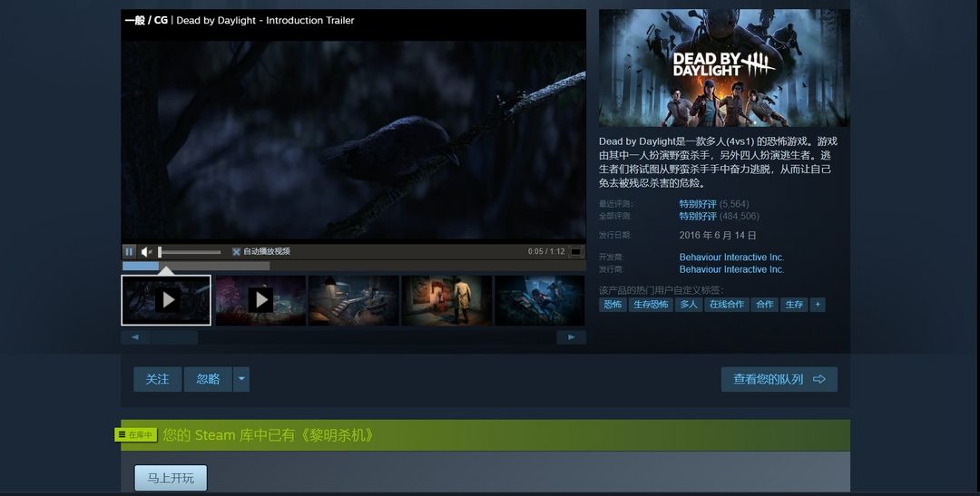
Task: Select the 多人 tag
Action: point(689,305)
